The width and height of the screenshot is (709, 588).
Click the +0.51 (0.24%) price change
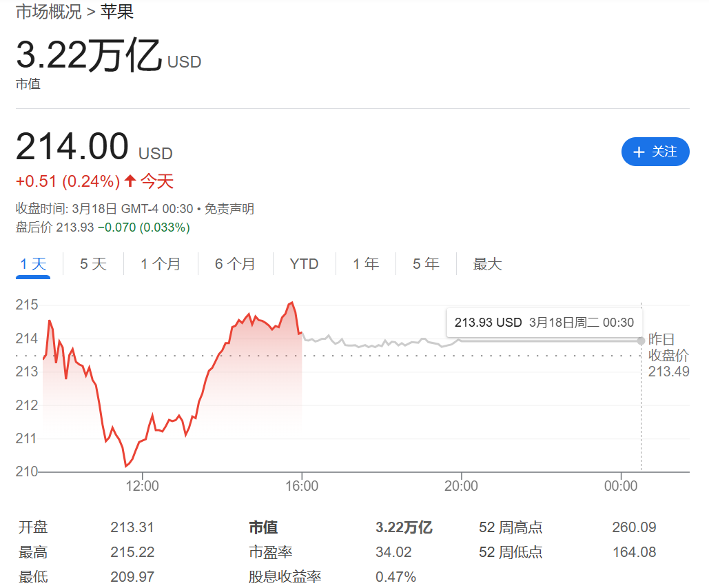click(x=68, y=181)
